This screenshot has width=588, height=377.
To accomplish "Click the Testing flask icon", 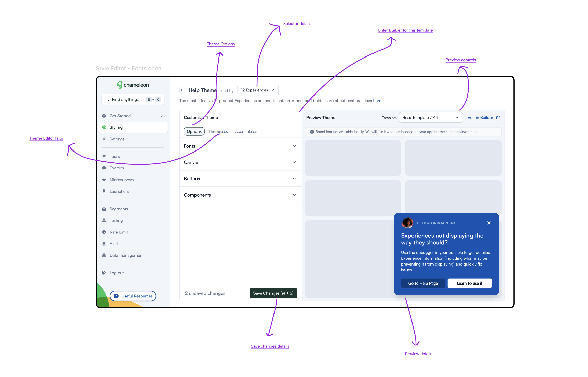I will click(x=104, y=220).
